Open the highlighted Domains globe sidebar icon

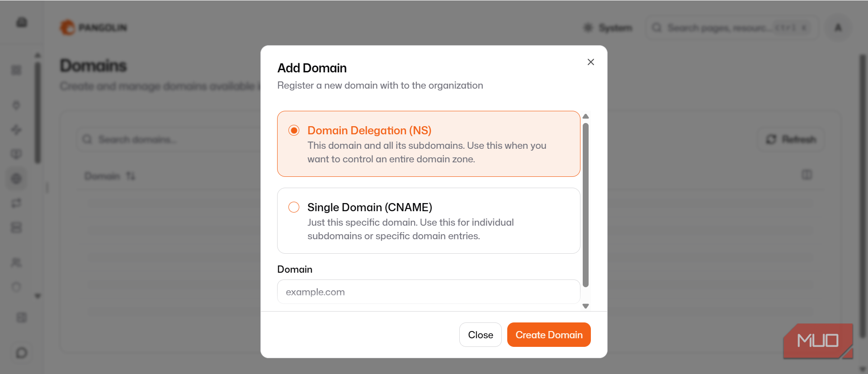16,179
